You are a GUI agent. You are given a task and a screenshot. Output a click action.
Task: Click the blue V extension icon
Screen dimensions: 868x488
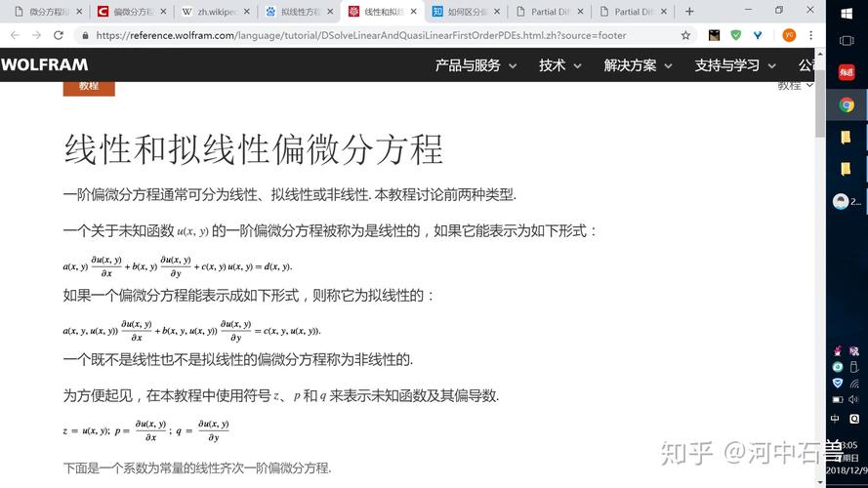point(758,35)
